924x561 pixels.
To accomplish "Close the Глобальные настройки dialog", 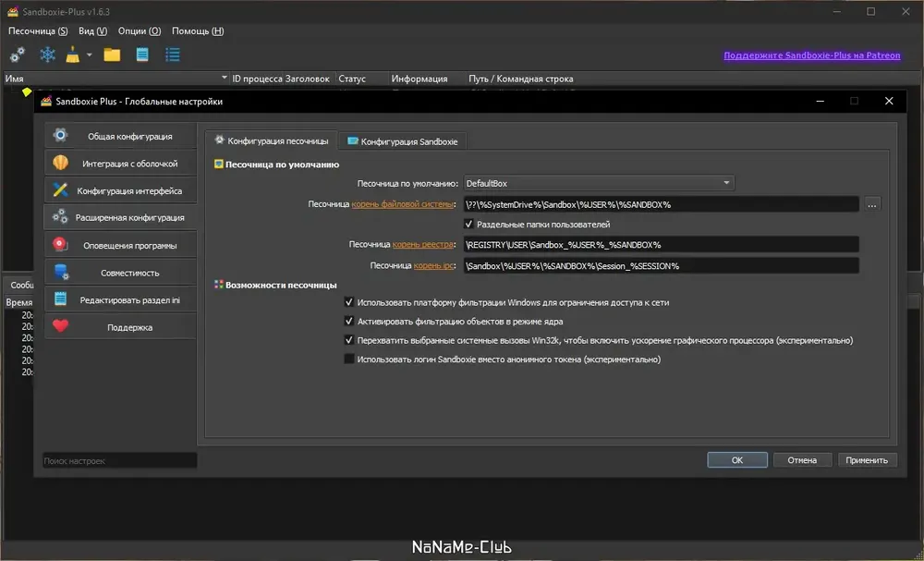I will [889, 102].
